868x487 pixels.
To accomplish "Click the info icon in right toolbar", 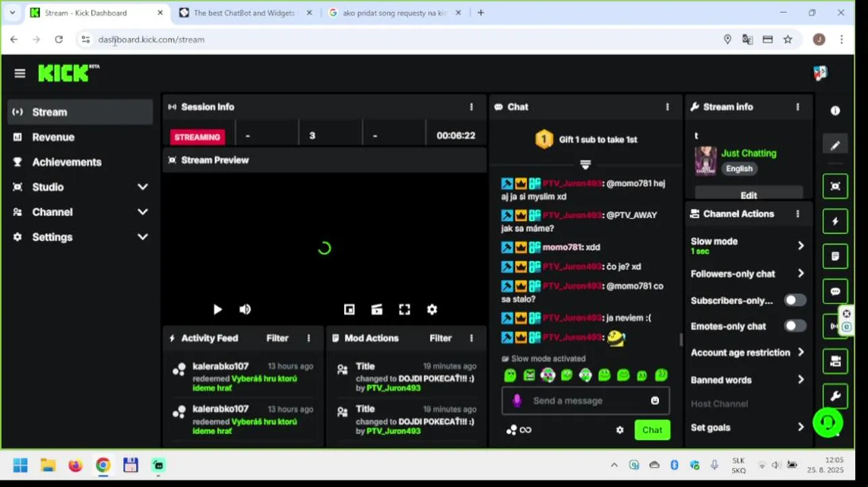I will pyautogui.click(x=836, y=110).
